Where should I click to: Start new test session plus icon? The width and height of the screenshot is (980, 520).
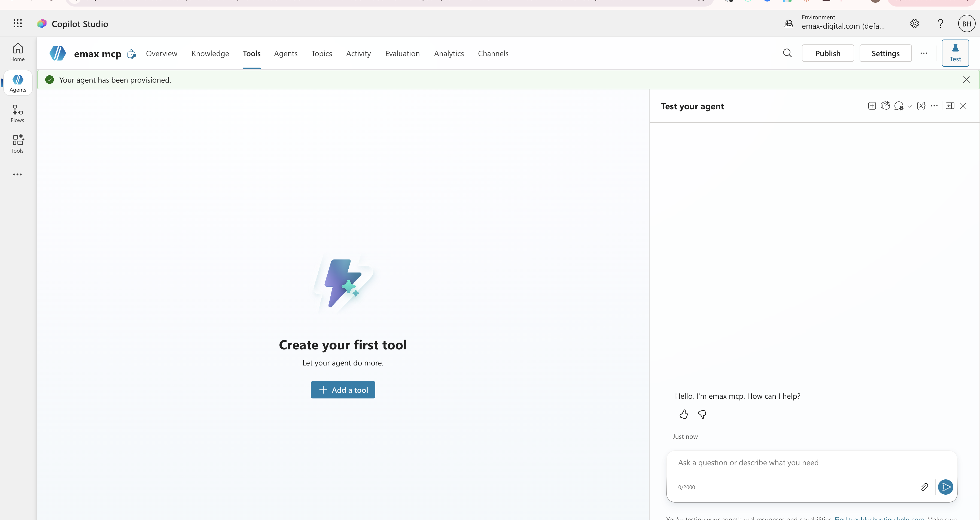pyautogui.click(x=872, y=106)
